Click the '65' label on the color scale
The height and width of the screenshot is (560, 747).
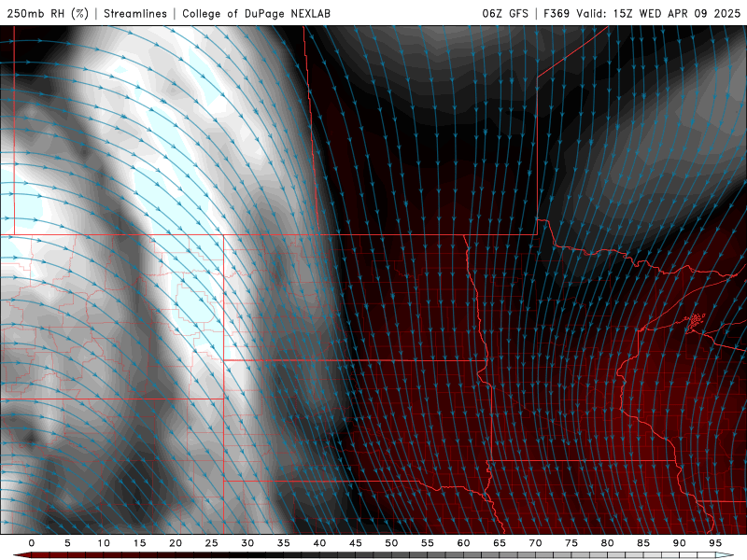(x=500, y=543)
